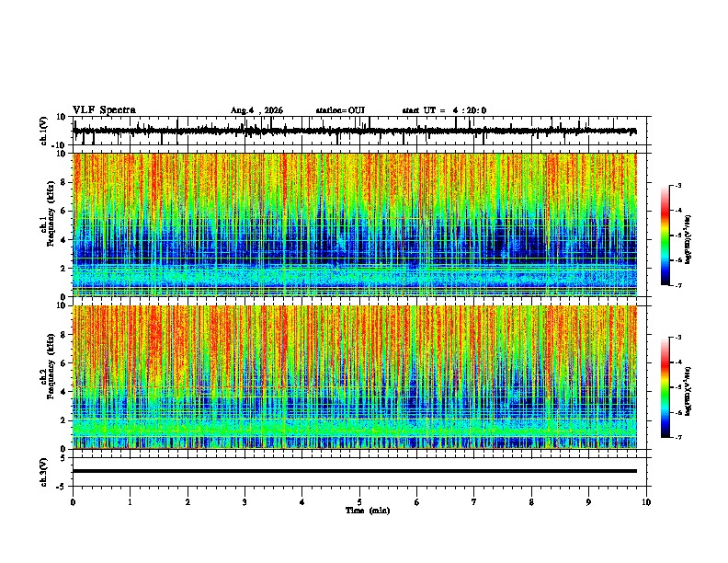The height and width of the screenshot is (563, 728).
Task: Click '-3' on the ch.1 colorbar scale
Action: pyautogui.click(x=677, y=185)
